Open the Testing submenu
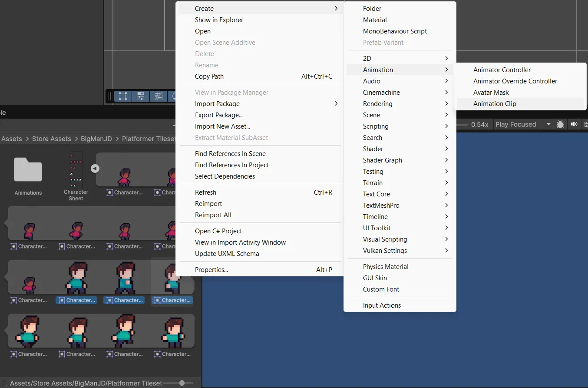 (x=400, y=172)
